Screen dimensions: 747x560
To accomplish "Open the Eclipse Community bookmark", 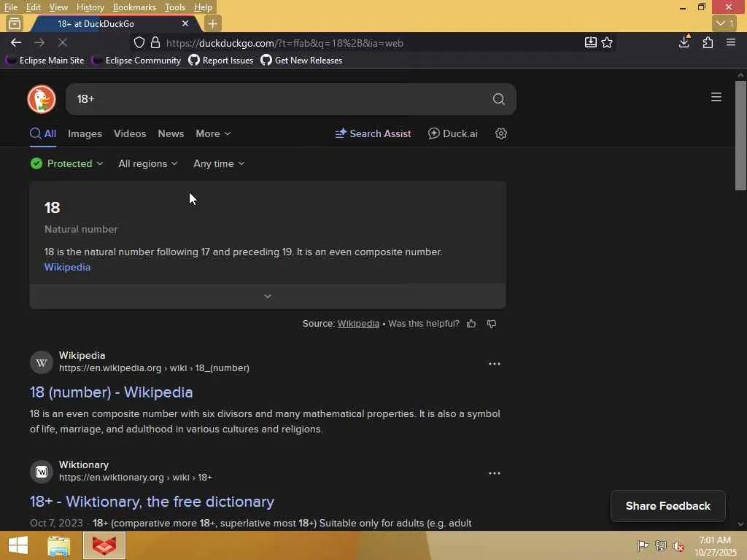I will click(136, 61).
